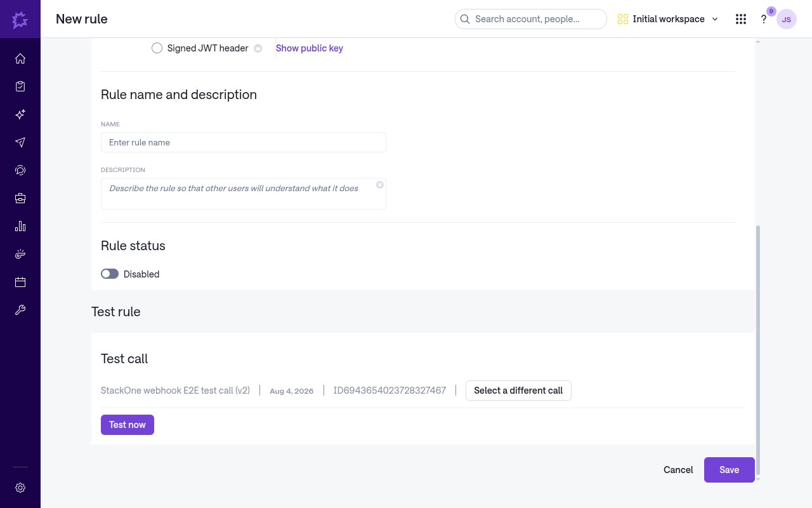Click the Cancel button
This screenshot has width=812, height=508.
point(678,470)
